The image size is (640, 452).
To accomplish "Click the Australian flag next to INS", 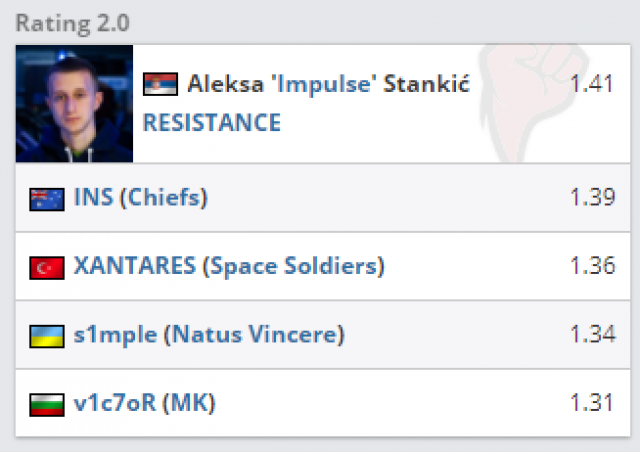I will [47, 199].
